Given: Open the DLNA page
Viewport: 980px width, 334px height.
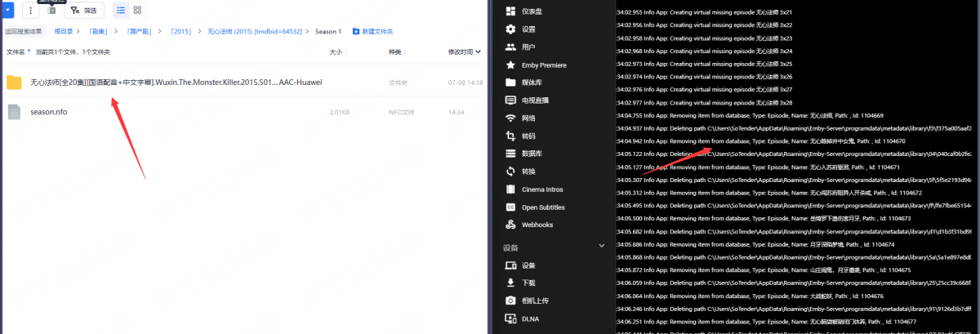Looking at the screenshot, I should click(x=529, y=318).
